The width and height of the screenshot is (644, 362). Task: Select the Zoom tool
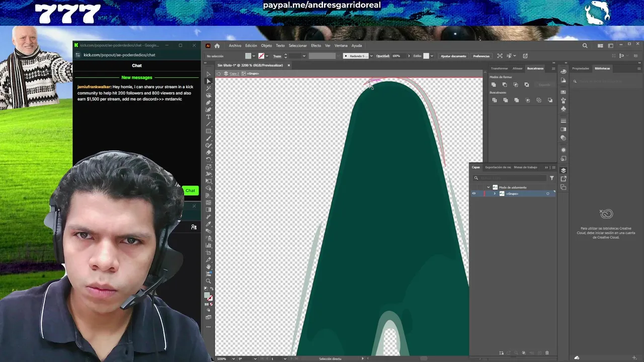(209, 281)
